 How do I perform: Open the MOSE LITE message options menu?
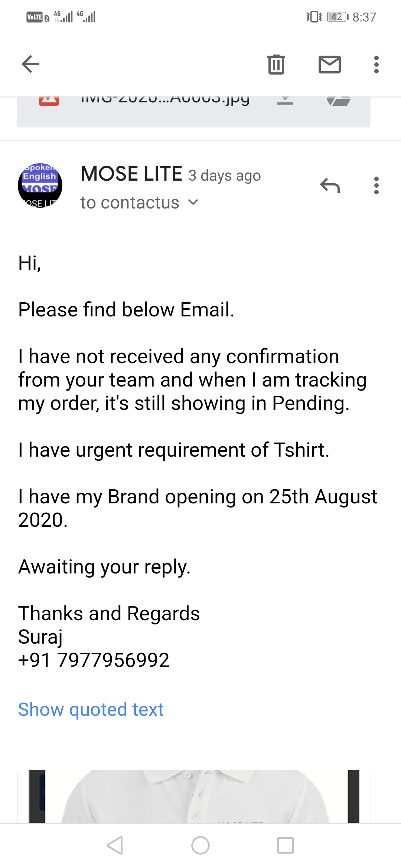tap(376, 185)
